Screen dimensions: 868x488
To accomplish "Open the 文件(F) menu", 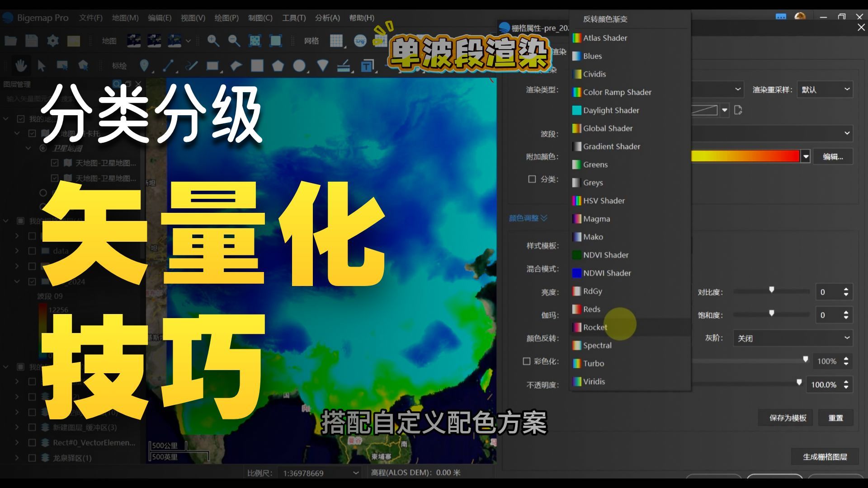I will click(x=90, y=18).
